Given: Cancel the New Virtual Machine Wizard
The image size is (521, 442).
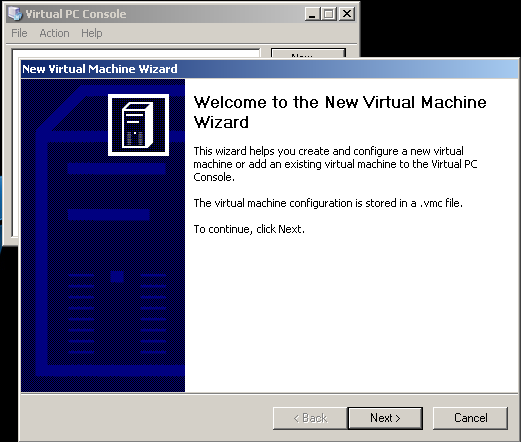Looking at the screenshot, I should [x=470, y=418].
